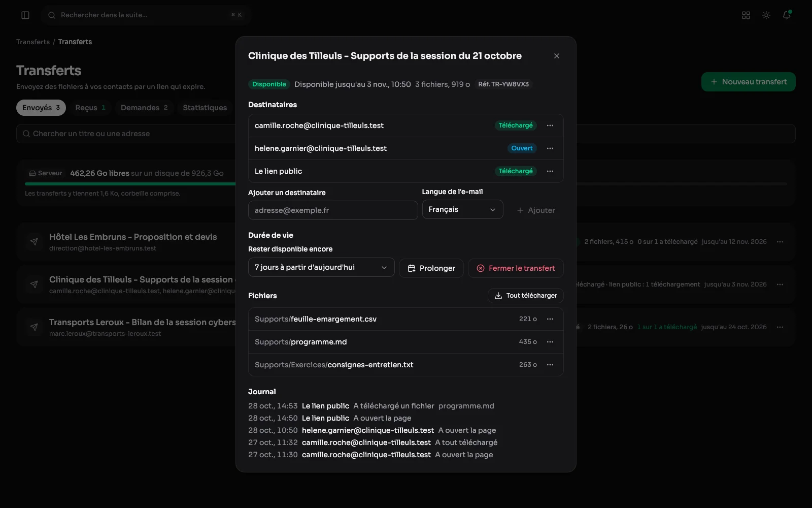Close the Clinique des Tilleuls dialog
812x508 pixels.
coord(557,56)
